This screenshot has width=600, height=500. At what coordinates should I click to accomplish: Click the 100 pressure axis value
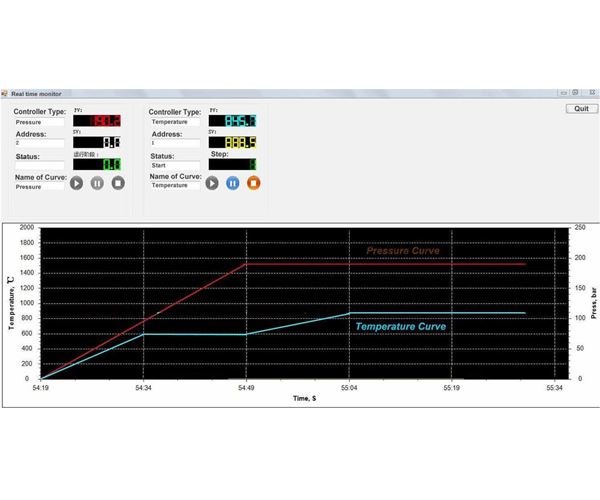click(580, 318)
